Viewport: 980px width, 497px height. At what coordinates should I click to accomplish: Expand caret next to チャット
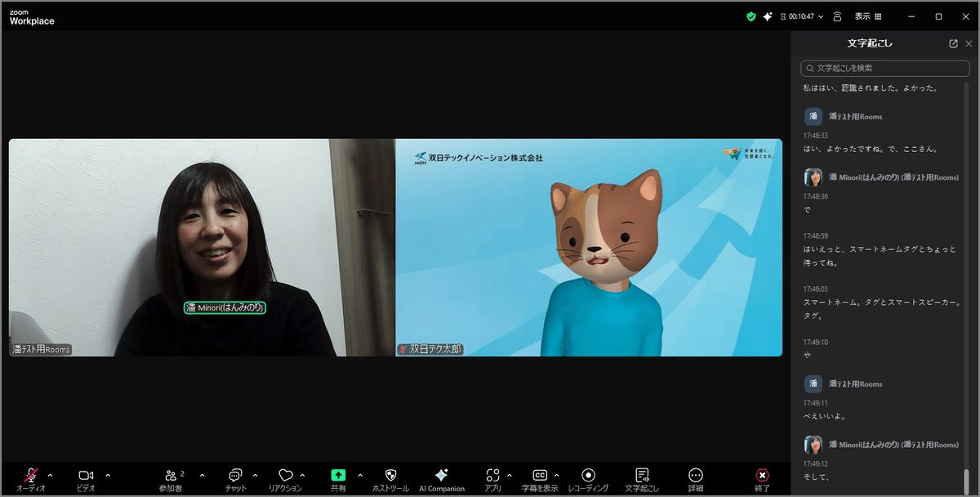[x=255, y=475]
